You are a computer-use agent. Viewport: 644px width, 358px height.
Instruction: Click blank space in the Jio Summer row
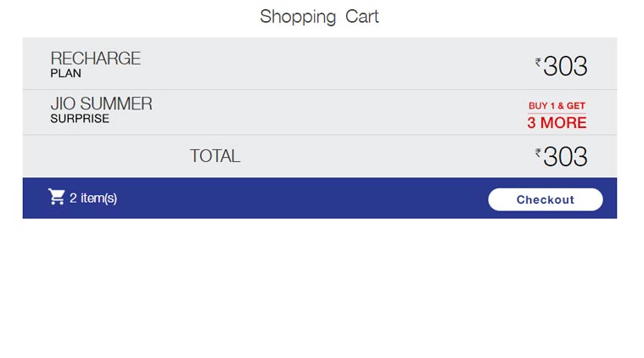pos(339,112)
